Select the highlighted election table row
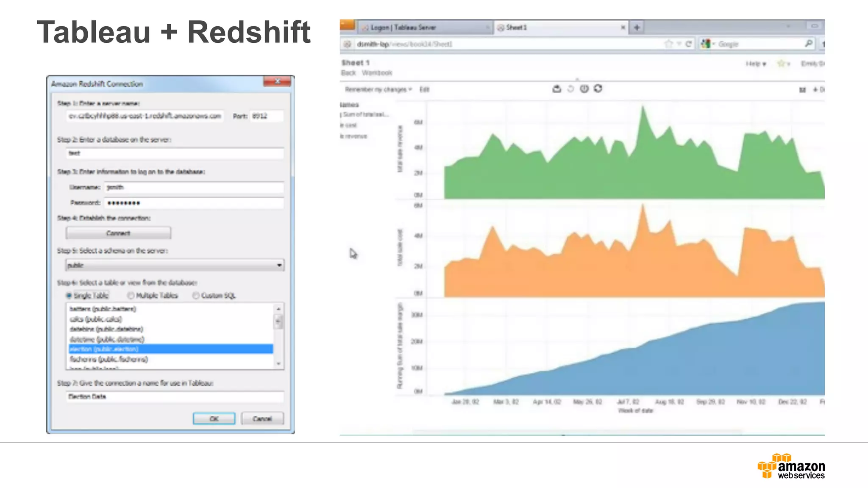 click(x=170, y=349)
